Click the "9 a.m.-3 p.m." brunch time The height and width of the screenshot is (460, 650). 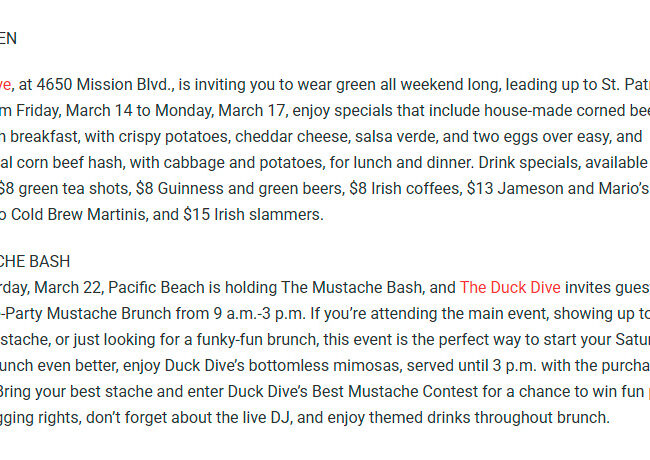pyautogui.click(x=254, y=312)
